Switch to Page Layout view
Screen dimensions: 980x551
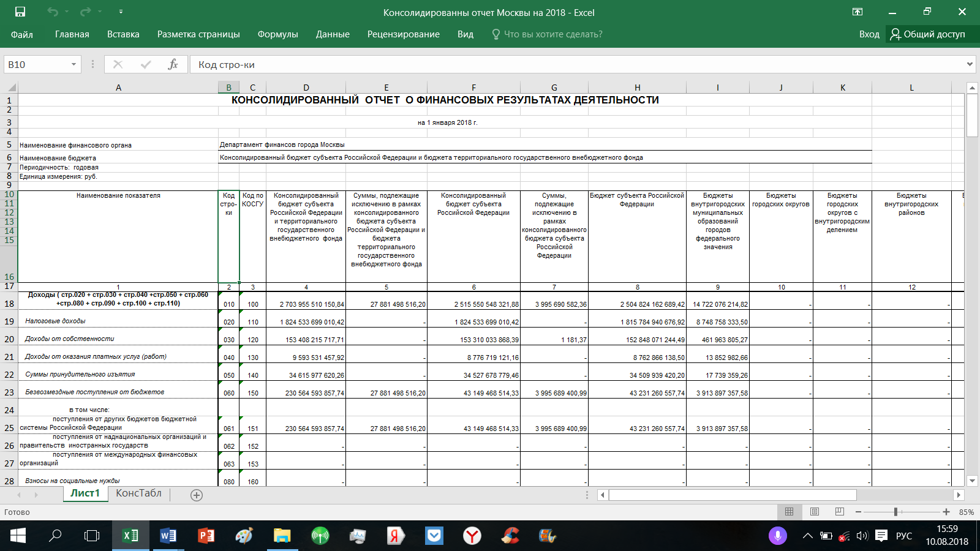[815, 512]
